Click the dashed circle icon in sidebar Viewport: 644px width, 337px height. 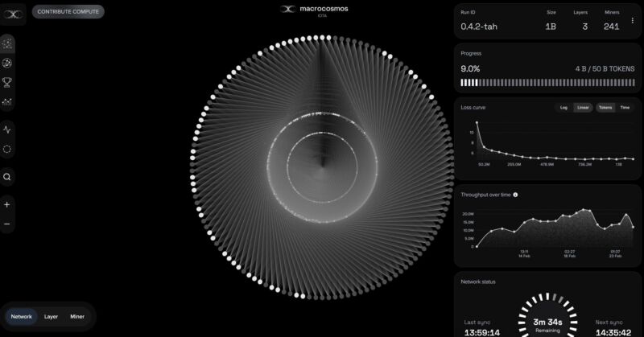7,149
